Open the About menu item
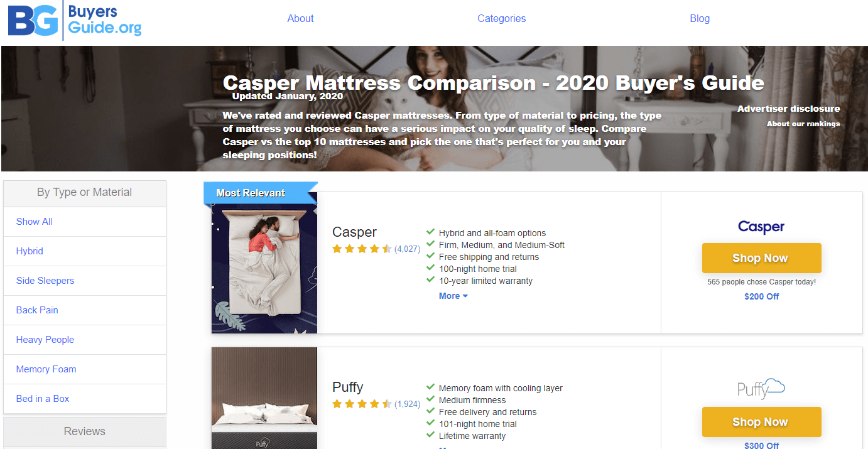This screenshot has height=449, width=868. tap(300, 18)
